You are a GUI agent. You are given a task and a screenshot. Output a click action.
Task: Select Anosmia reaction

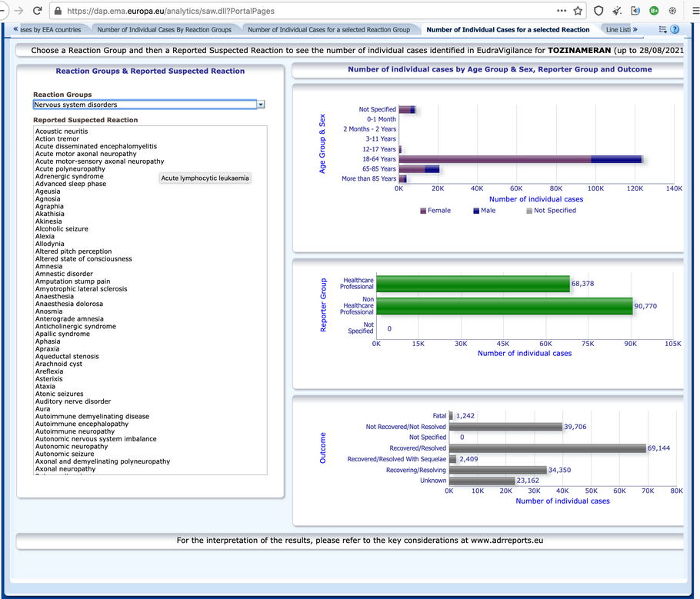click(x=48, y=311)
